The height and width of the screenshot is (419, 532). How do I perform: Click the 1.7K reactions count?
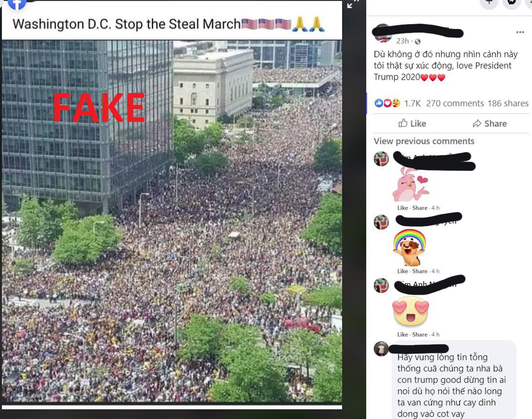tap(412, 103)
